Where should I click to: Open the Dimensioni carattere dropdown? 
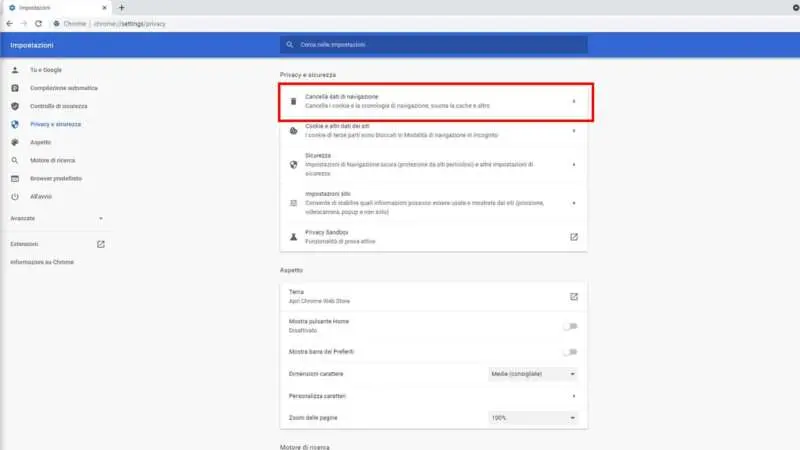[x=533, y=374]
